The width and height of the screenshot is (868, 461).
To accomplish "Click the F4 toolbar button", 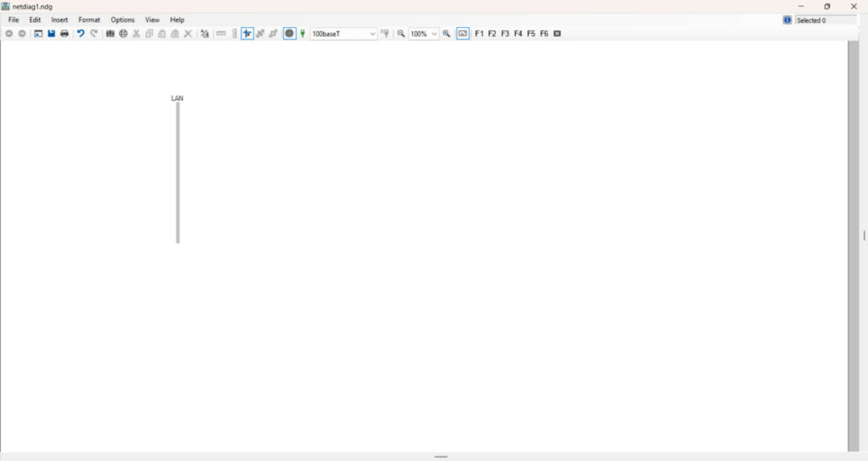I will coord(518,34).
